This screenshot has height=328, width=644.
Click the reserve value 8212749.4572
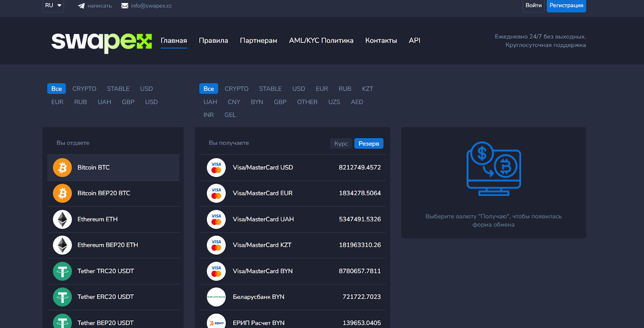point(360,167)
